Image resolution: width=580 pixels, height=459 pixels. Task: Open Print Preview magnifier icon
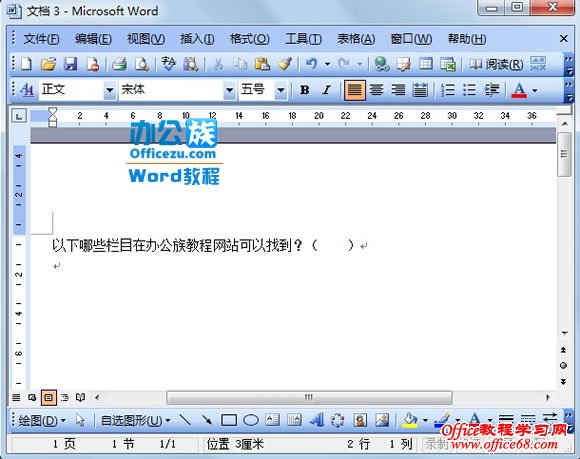(x=142, y=64)
